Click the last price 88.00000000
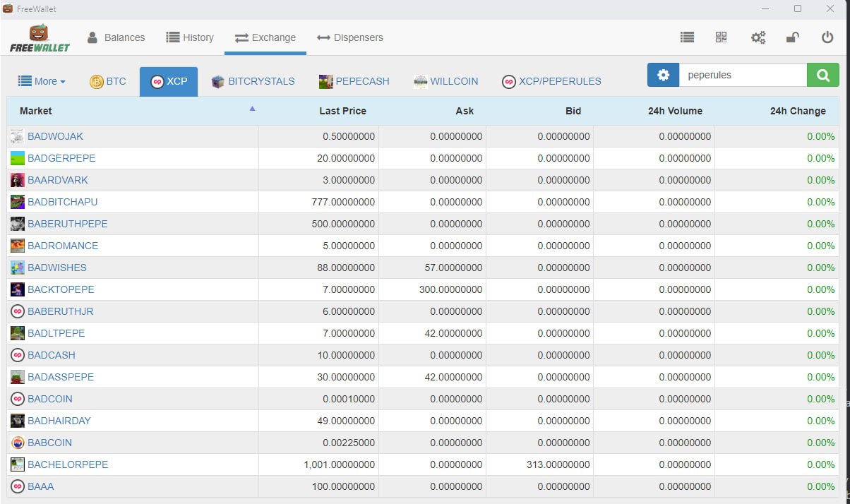Viewport: 850px width, 504px height. [346, 268]
